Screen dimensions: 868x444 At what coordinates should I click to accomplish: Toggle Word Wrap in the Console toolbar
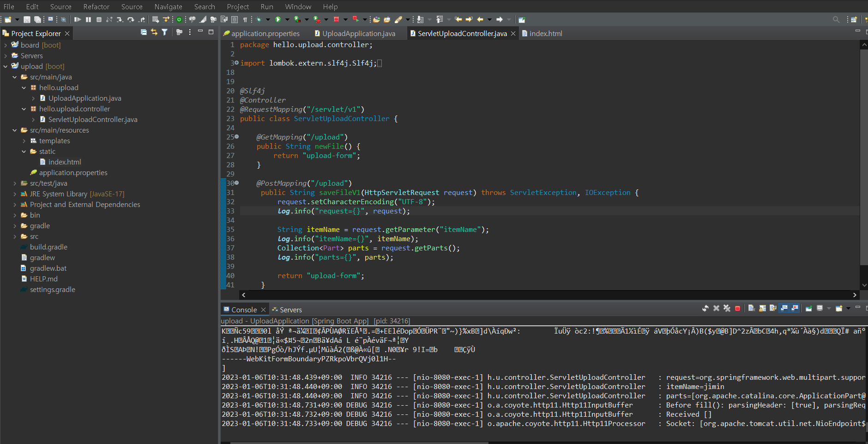click(x=773, y=309)
